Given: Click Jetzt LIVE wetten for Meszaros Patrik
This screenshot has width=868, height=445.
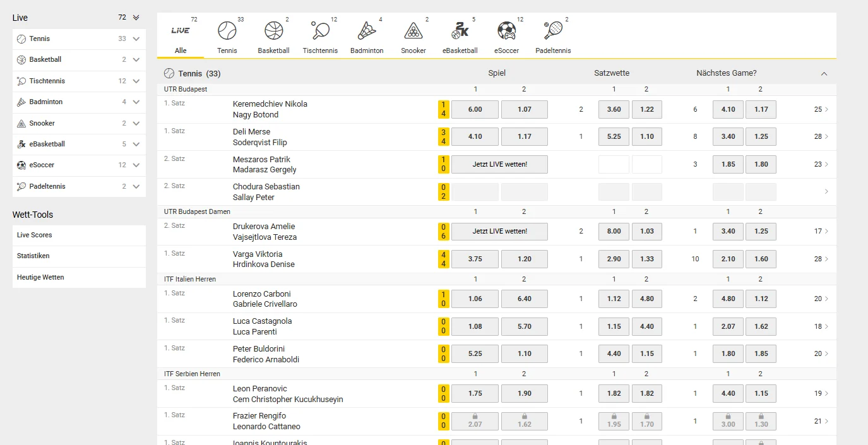Looking at the screenshot, I should [x=499, y=164].
